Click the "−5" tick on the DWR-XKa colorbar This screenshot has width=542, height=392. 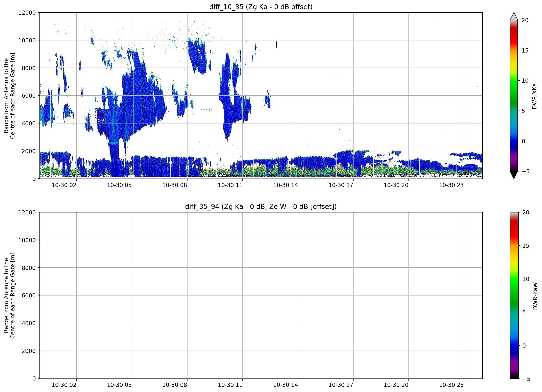tap(526, 171)
